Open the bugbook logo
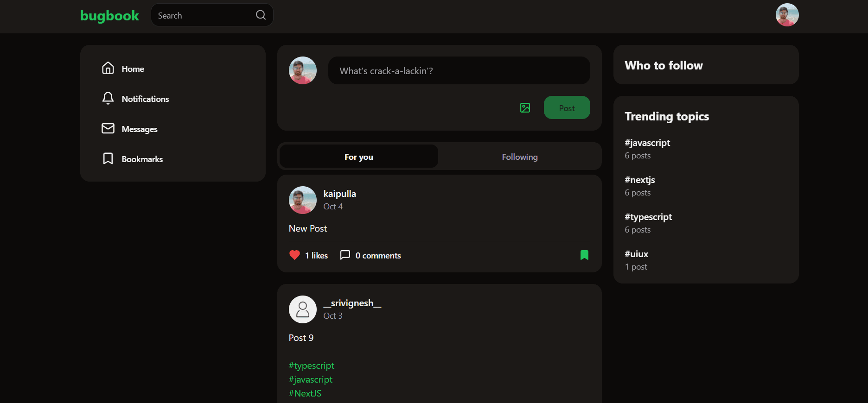Image resolution: width=868 pixels, height=403 pixels. coord(109,15)
